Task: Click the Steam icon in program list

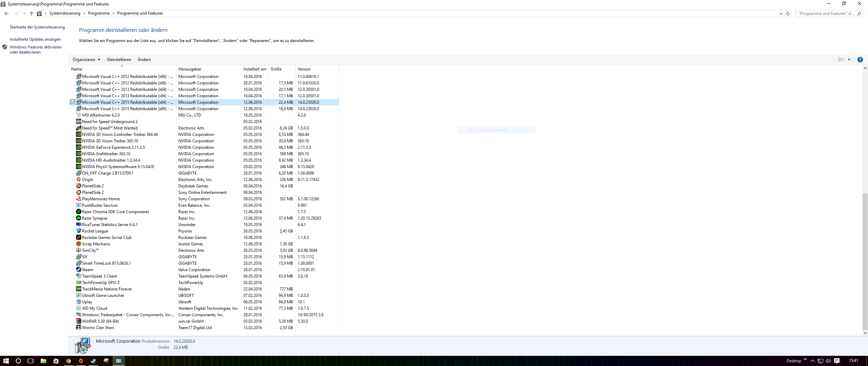Action: tap(79, 270)
